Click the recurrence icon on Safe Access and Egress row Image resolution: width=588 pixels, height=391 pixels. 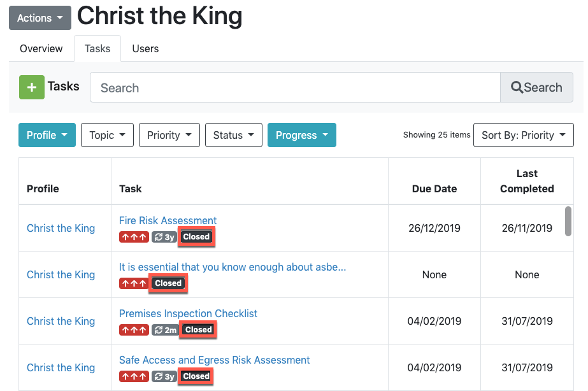tap(164, 376)
